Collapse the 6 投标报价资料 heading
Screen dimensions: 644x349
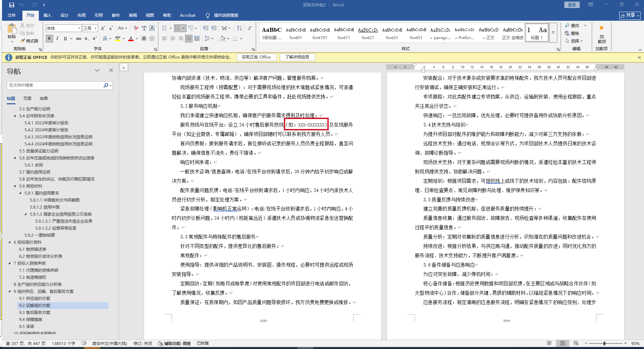[9, 242]
